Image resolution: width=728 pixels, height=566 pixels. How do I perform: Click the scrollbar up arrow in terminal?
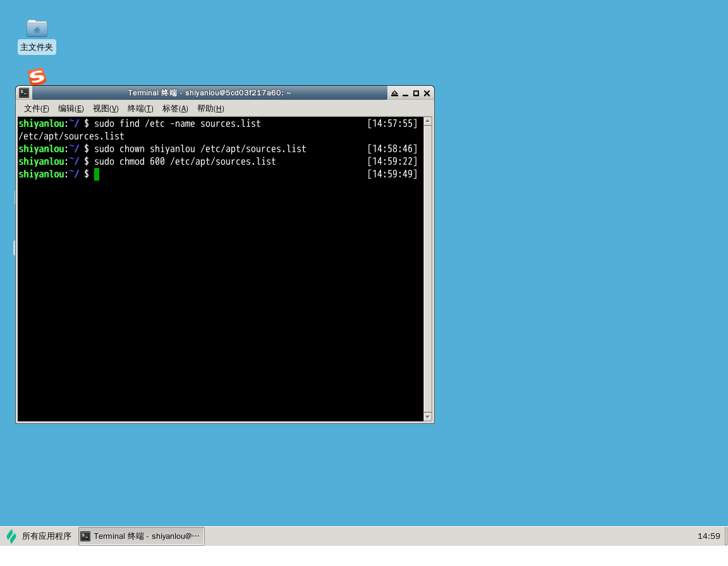[x=428, y=121]
